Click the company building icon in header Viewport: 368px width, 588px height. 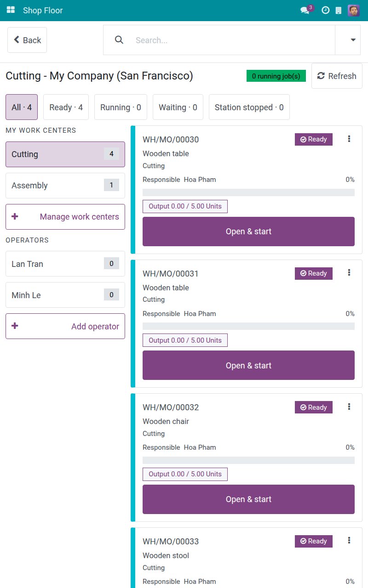click(x=339, y=10)
